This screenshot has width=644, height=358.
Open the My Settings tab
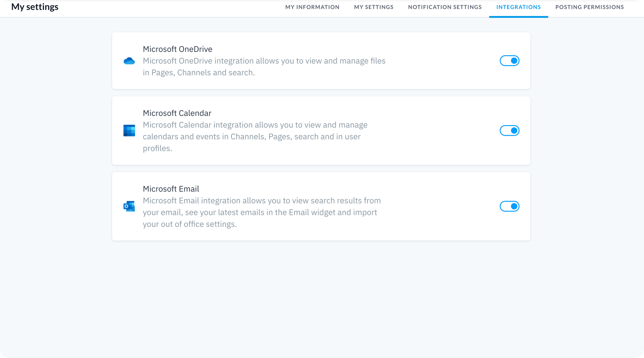[x=373, y=7]
